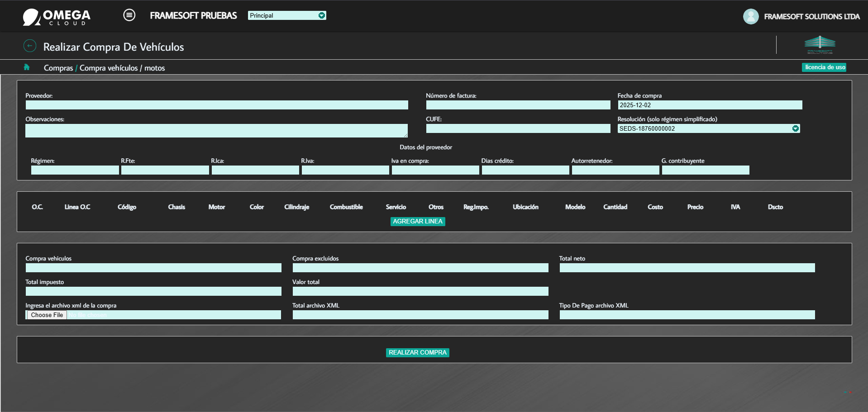The height and width of the screenshot is (412, 868).
Task: Click the FRAMESOFT SOLUTIONS LTDA user name
Action: point(812,16)
